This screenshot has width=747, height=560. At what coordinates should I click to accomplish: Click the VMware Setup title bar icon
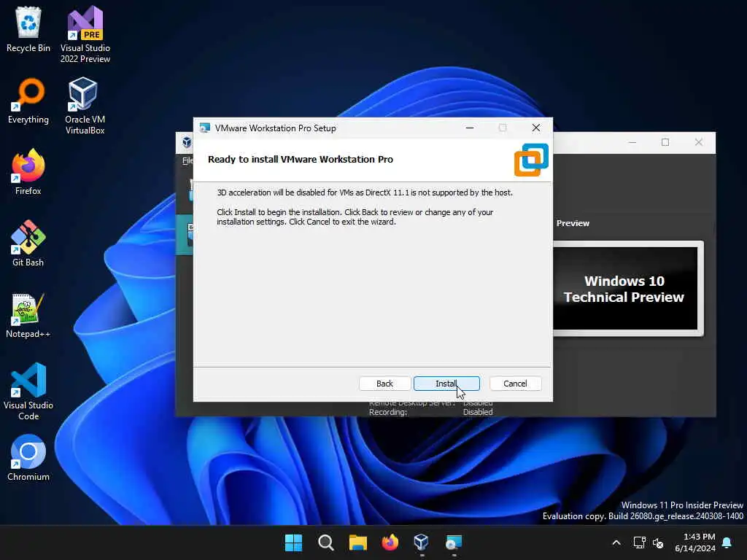click(205, 128)
